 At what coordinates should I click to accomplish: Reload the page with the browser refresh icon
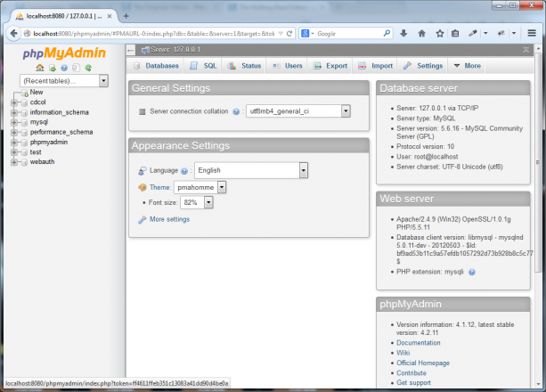click(x=289, y=34)
